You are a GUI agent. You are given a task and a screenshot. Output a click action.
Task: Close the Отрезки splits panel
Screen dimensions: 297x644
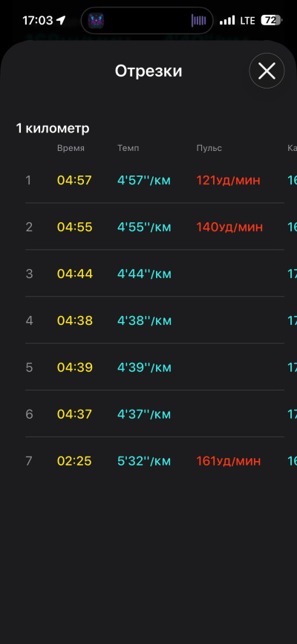[x=267, y=71]
